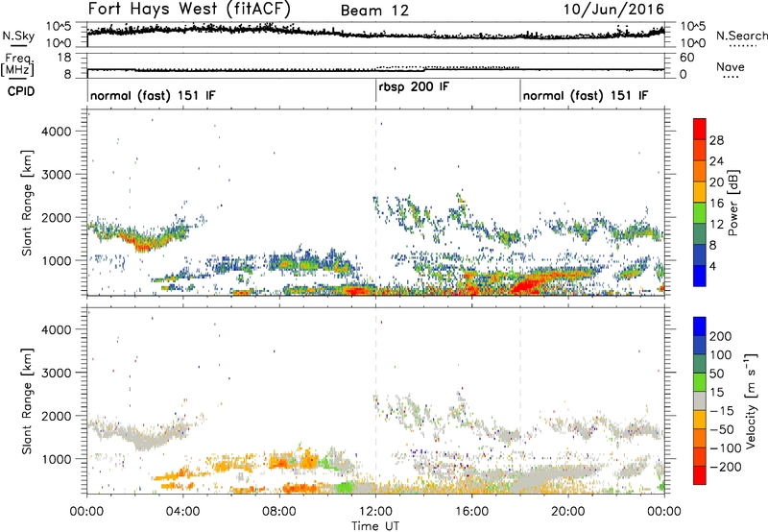Click the "Time UT" axis title
Viewport: 768px width, 532px height.
375,526
